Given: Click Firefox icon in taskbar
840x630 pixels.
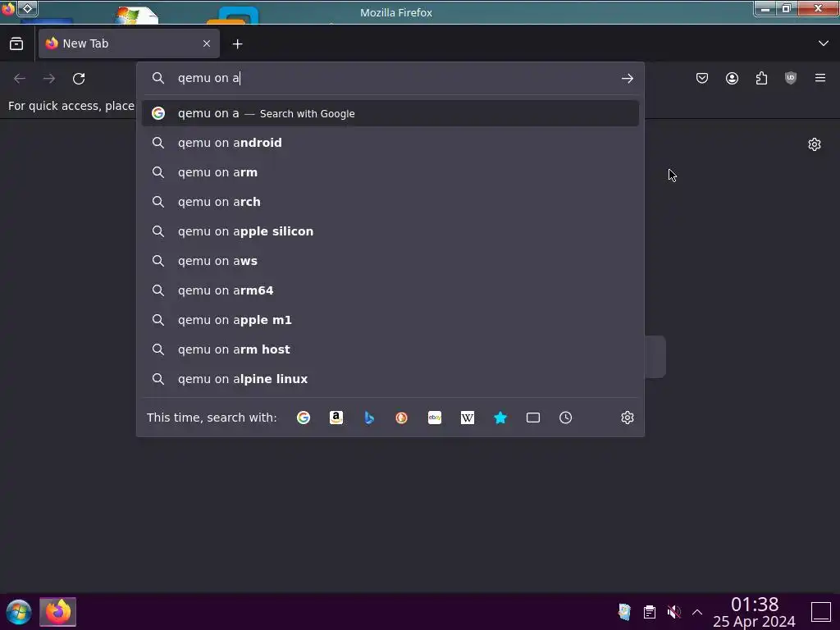Looking at the screenshot, I should 58,612.
